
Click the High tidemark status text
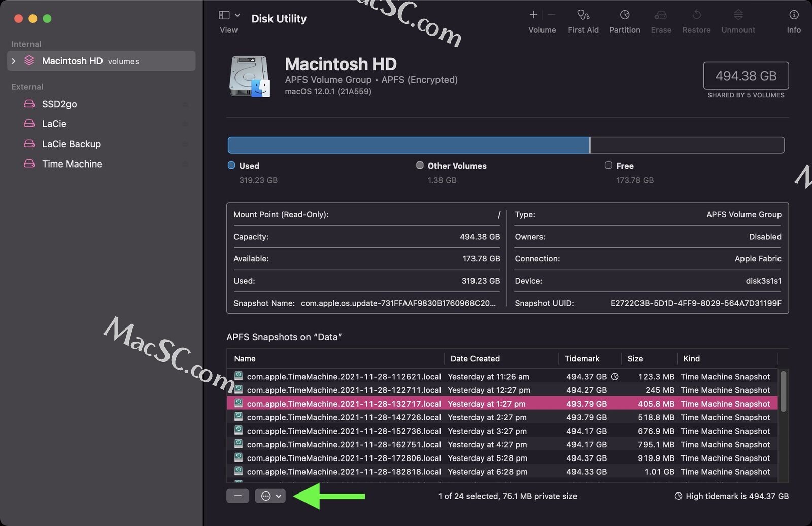tap(737, 496)
